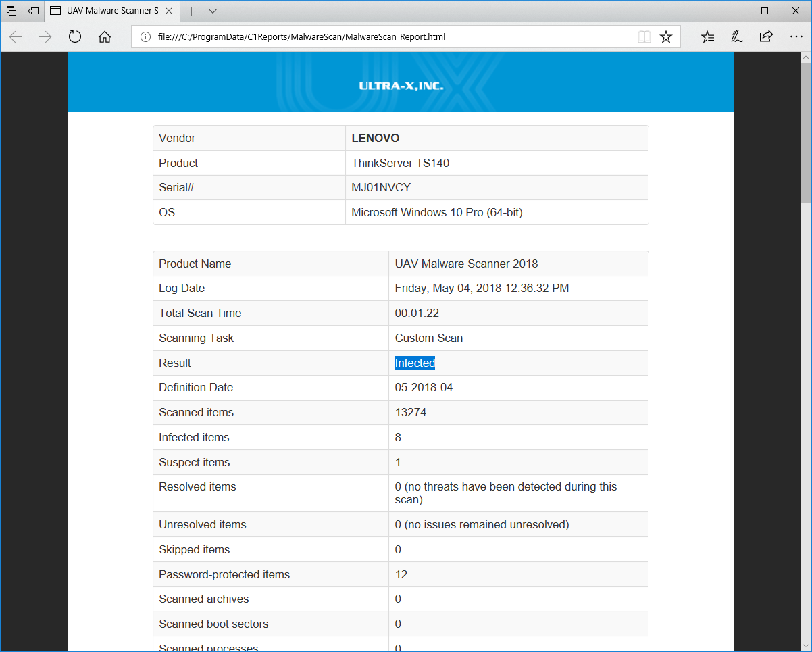Click the browser Forward arrow
The height and width of the screenshot is (652, 812).
[x=45, y=37]
